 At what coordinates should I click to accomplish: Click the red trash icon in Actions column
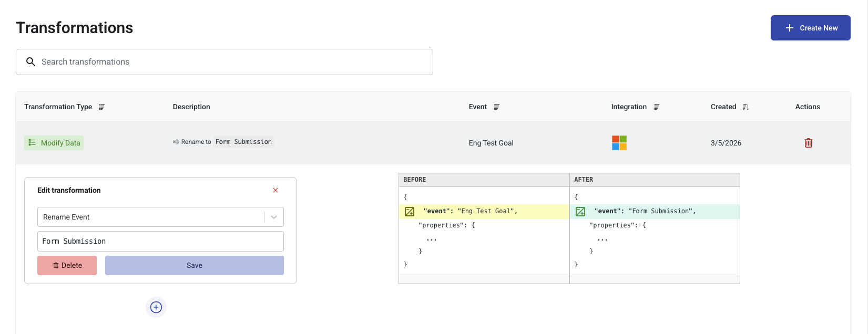pyautogui.click(x=808, y=143)
